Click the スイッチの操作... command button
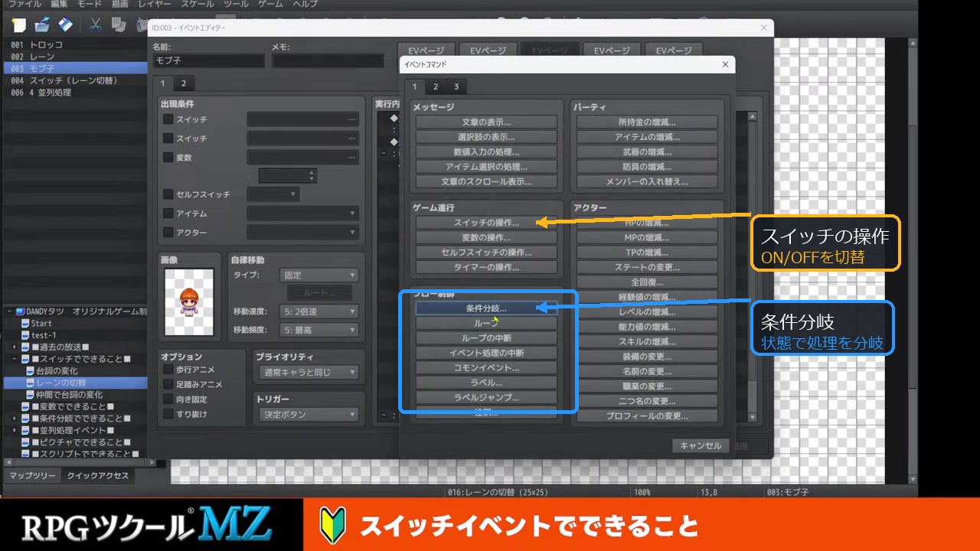Screen dimensions: 980x551 pos(487,223)
